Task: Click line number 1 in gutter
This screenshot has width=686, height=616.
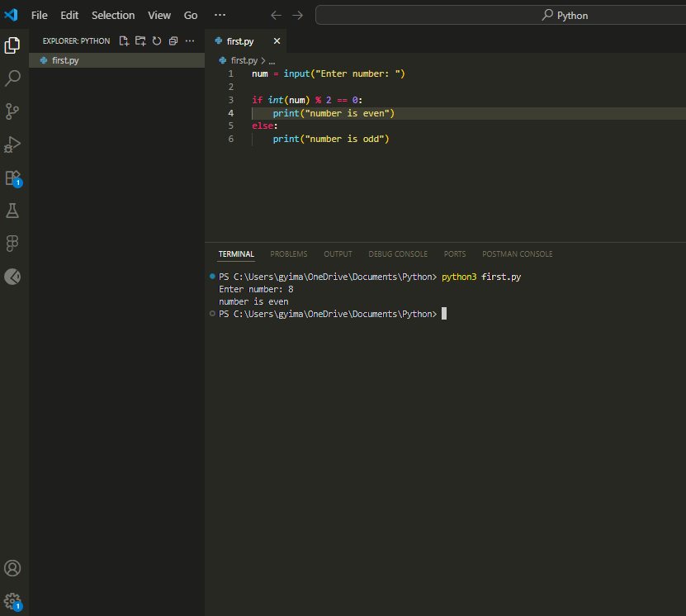Action: pos(230,74)
